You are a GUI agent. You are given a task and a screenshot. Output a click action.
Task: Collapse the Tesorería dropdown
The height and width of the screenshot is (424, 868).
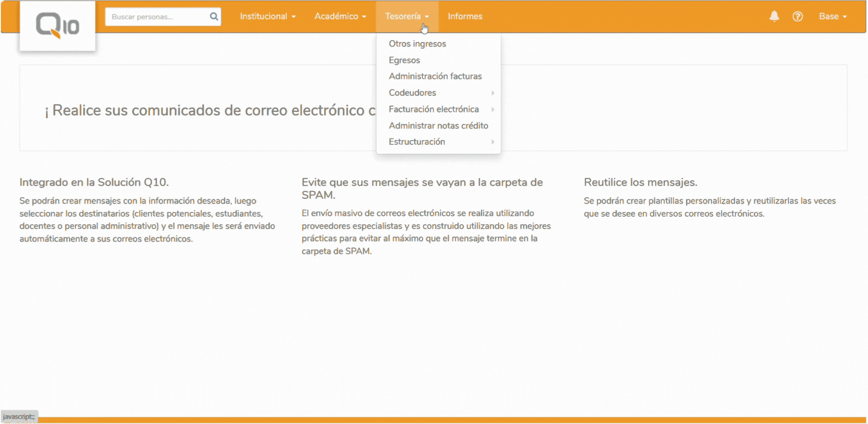tap(406, 17)
